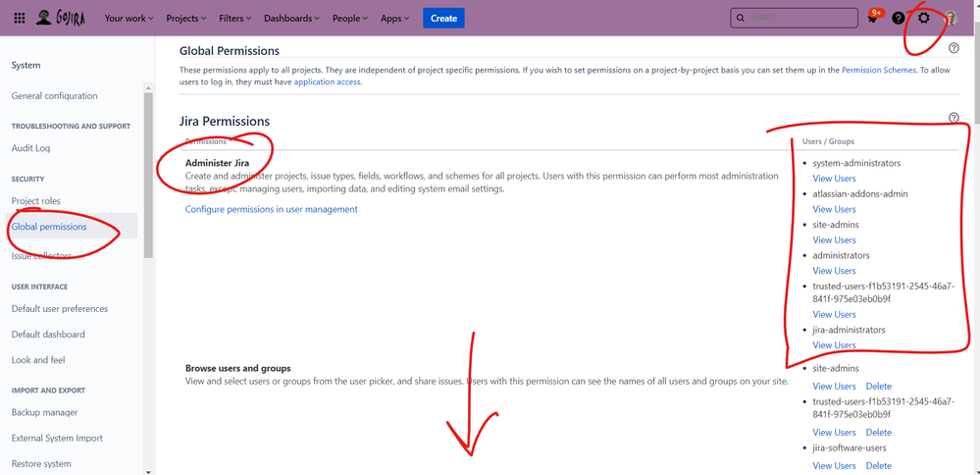This screenshot has height=475, width=980.
Task: Open Look and feel in sidebar
Action: [38, 360]
